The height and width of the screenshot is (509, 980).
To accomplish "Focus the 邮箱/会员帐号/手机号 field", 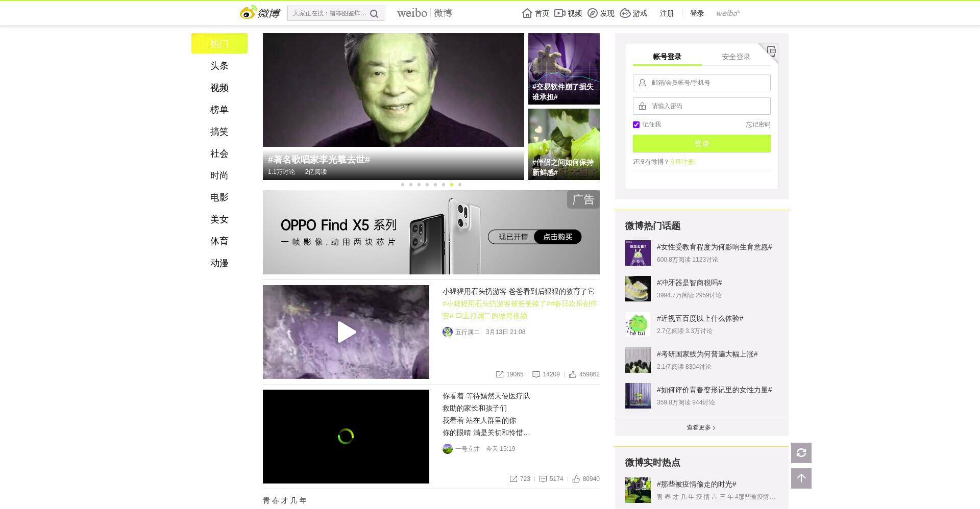I will 702,83.
